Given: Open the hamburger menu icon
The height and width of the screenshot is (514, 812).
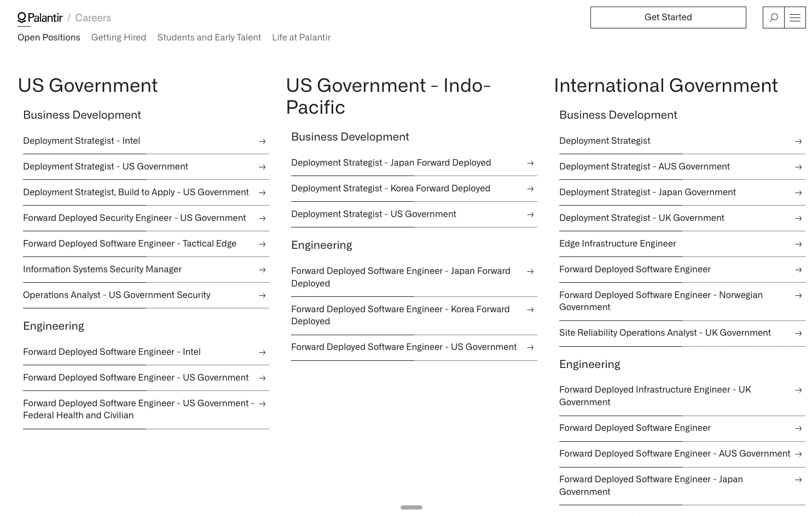Looking at the screenshot, I should click(795, 17).
